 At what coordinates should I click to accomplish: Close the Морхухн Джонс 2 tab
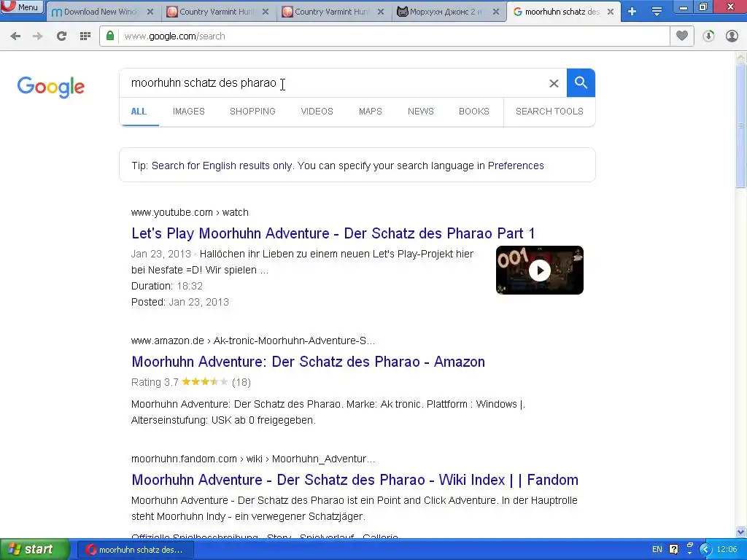(496, 12)
